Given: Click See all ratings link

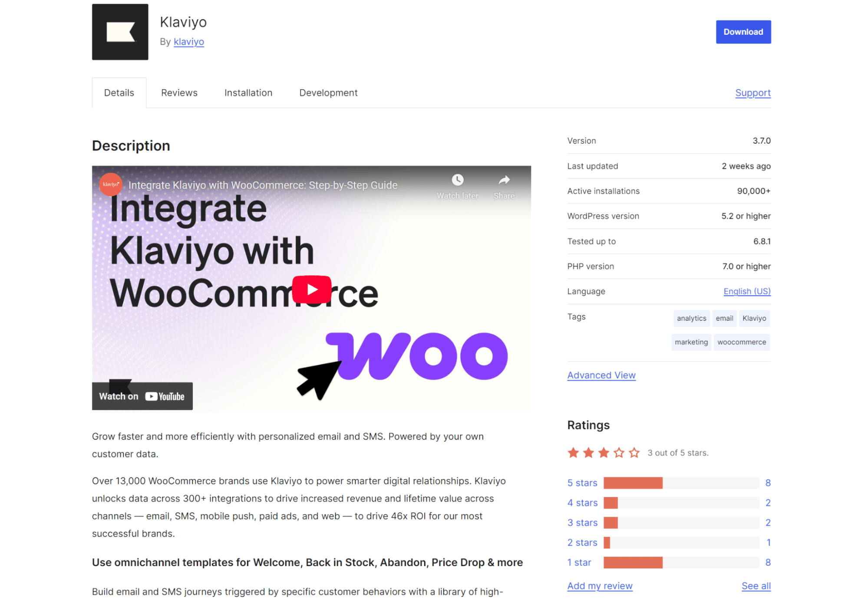Looking at the screenshot, I should coord(756,586).
